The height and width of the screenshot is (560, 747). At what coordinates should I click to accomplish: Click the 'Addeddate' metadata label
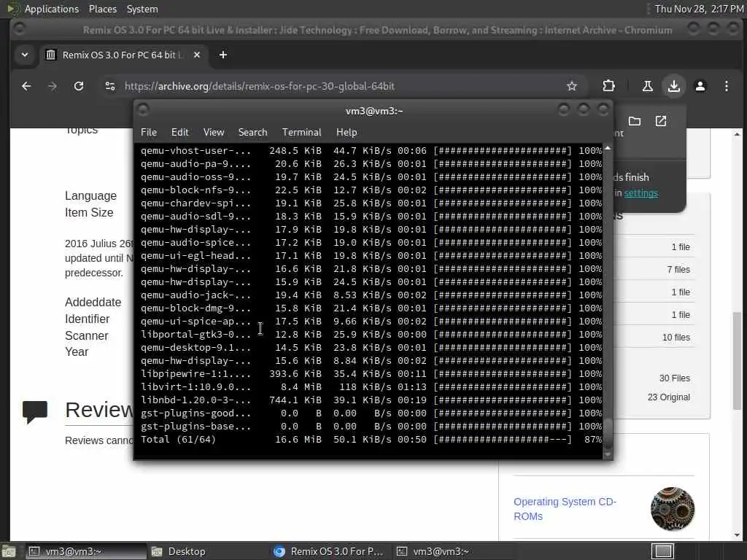coord(93,302)
